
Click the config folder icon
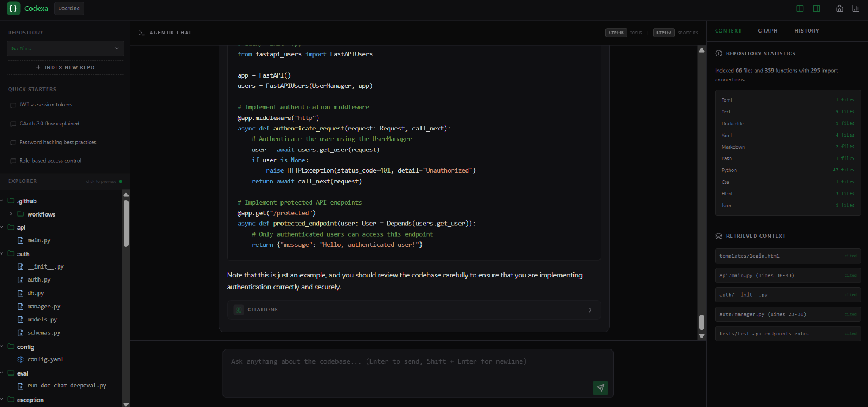click(10, 346)
